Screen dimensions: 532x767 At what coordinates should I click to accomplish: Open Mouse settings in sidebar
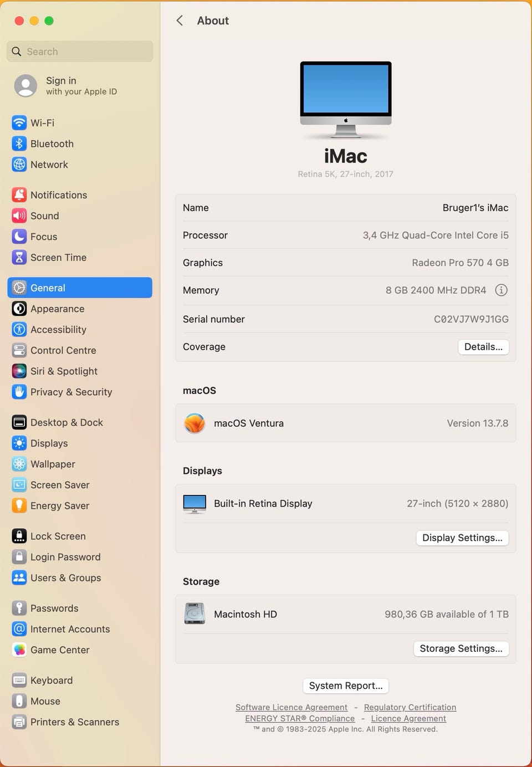(x=80, y=701)
